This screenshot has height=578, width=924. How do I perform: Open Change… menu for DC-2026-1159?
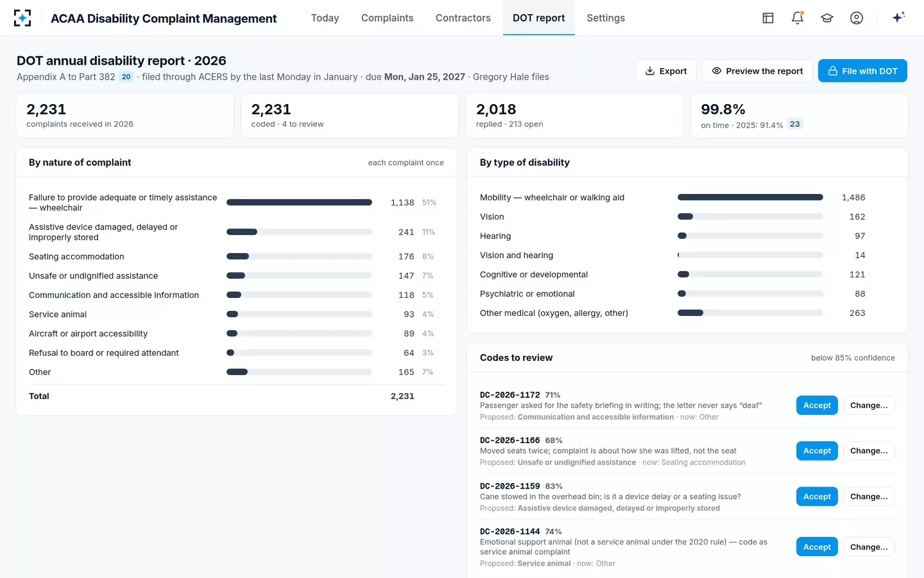pyautogui.click(x=869, y=496)
